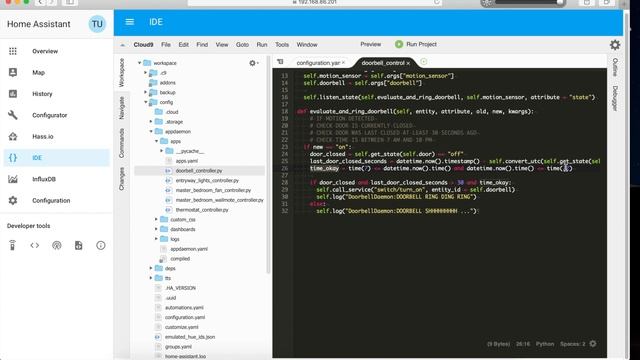Open the Goto menu
Image resolution: width=640 pixels, height=360 pixels.
pyautogui.click(x=242, y=44)
